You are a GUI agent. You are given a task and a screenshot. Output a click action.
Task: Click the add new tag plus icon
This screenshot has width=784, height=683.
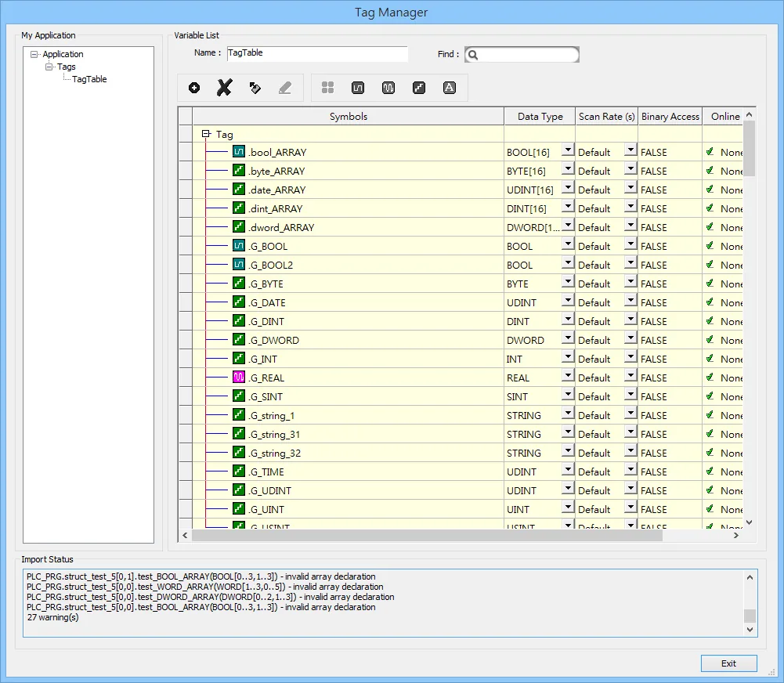[194, 88]
